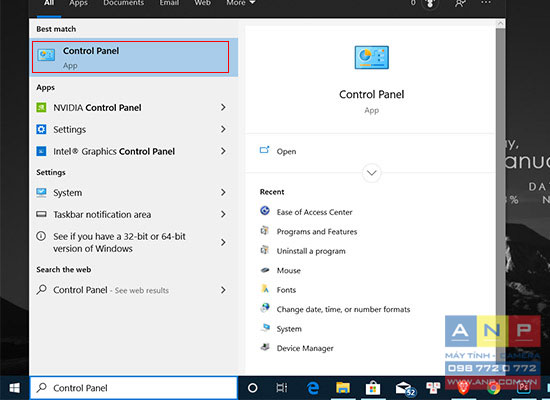Image resolution: width=550 pixels, height=400 pixels.
Task: Expand Intel Graphics Control Panel arrow
Action: pyautogui.click(x=223, y=151)
